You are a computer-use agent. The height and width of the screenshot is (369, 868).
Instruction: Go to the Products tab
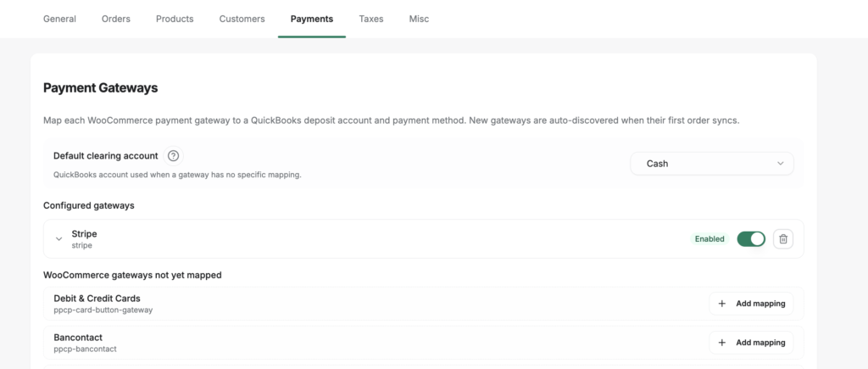tap(175, 19)
